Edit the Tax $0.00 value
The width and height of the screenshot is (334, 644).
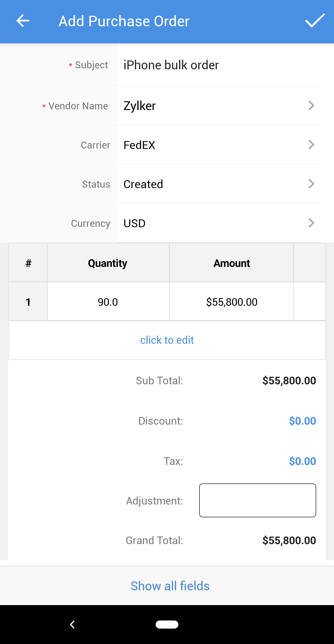(x=302, y=461)
